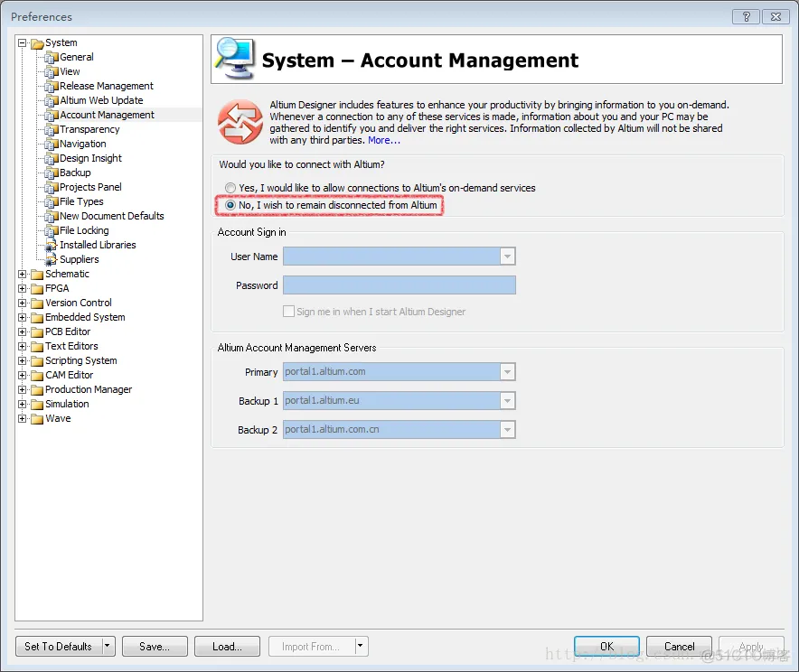
Task: Click the Transparency page icon
Action: pos(52,130)
